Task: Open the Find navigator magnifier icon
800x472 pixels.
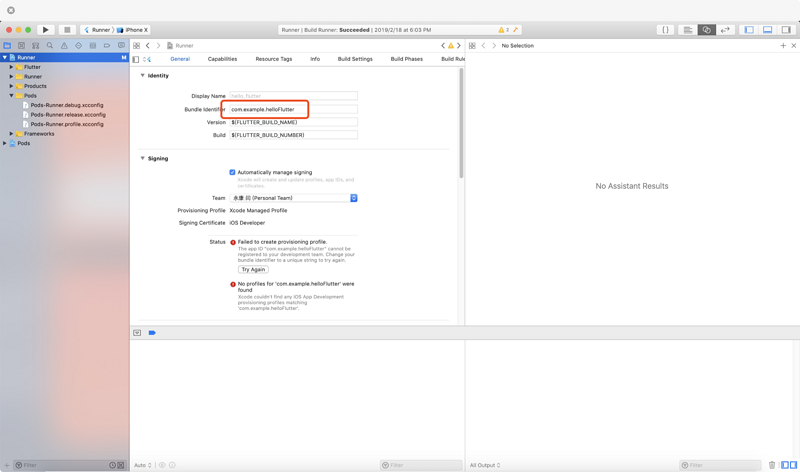Action: [50, 45]
